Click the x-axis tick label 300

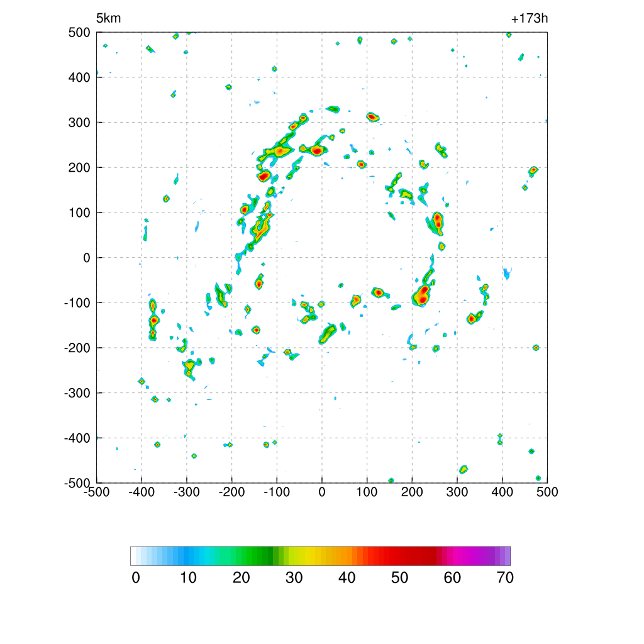[457, 492]
